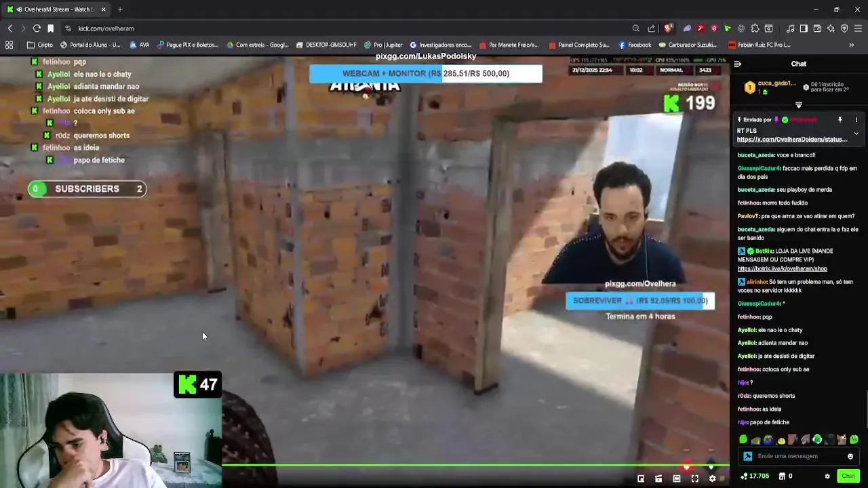Open the Kick stream browser tab
Screen dimensions: 868x488
56,9
